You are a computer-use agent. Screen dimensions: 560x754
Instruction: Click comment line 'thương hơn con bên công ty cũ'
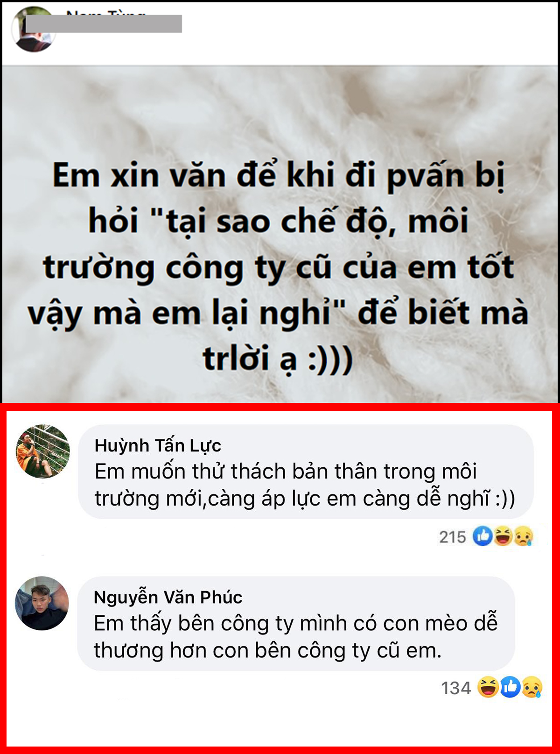pyautogui.click(x=267, y=650)
